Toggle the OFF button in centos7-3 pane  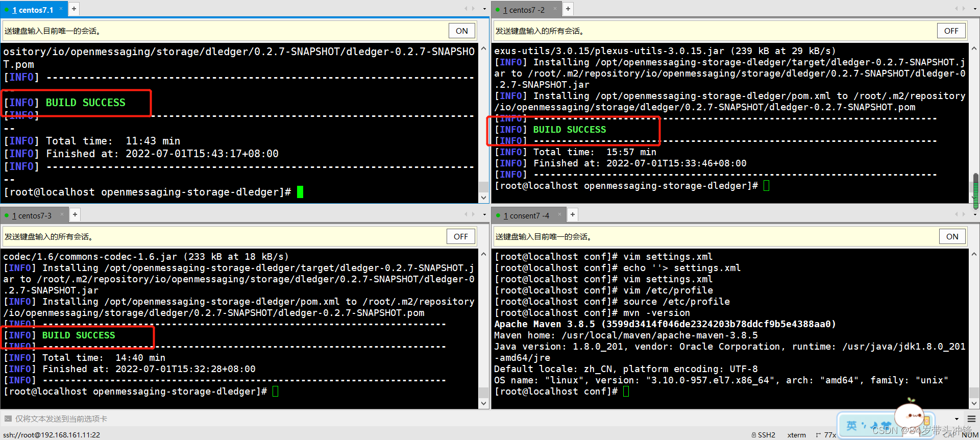tap(461, 236)
